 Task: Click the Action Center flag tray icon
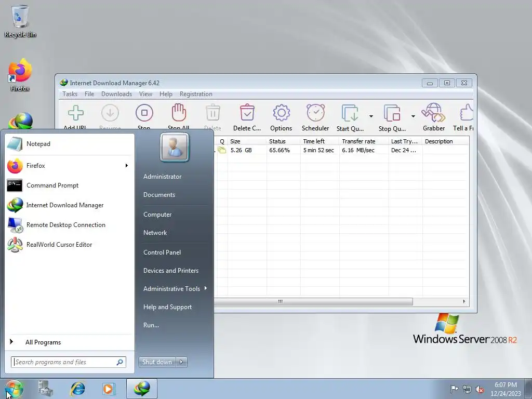tap(454, 389)
